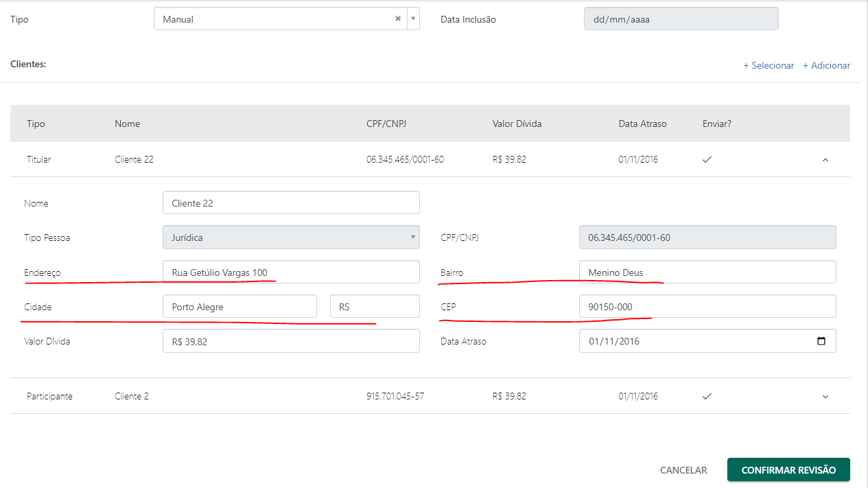This screenshot has width=868, height=488.
Task: Edit the Nome field with Cliente 22
Action: coord(291,203)
